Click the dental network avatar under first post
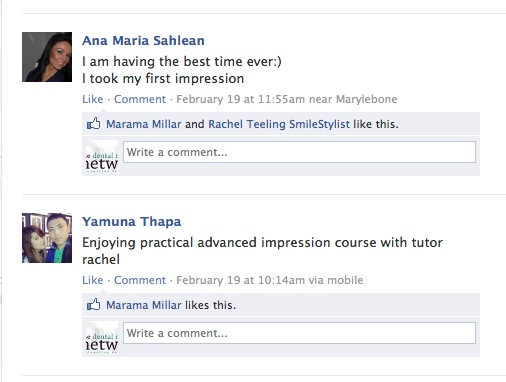This screenshot has height=382, width=506. click(102, 156)
